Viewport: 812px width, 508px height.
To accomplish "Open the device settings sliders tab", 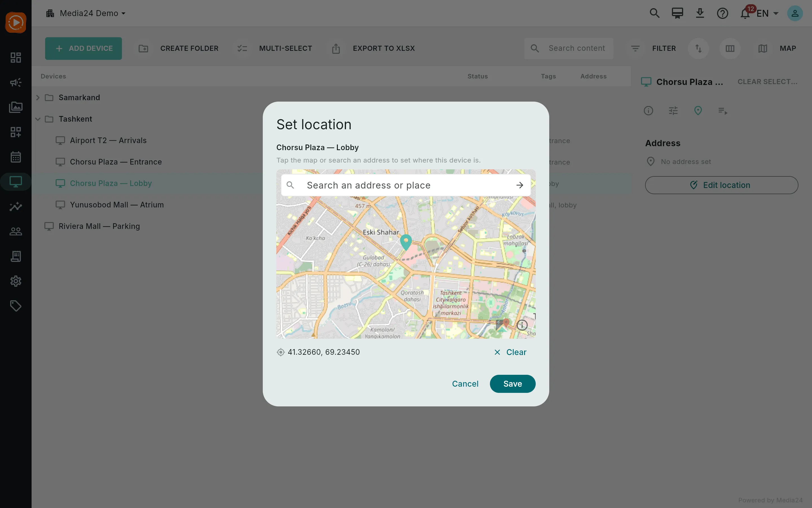I will pyautogui.click(x=673, y=111).
